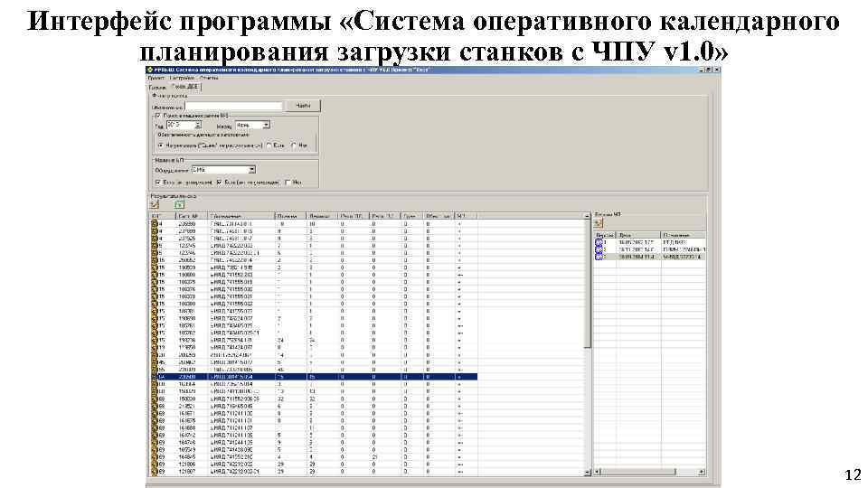Image resolution: width=868 pixels, height=488 pixels.
Task: Click the scroll-up arrow of the results table
Action: tap(588, 216)
